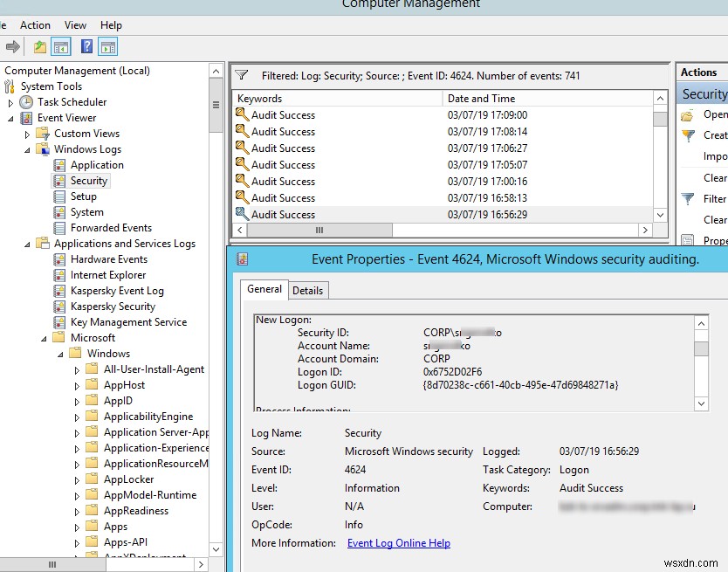Image resolution: width=728 pixels, height=572 pixels.
Task: Open the View menu
Action: (x=75, y=24)
